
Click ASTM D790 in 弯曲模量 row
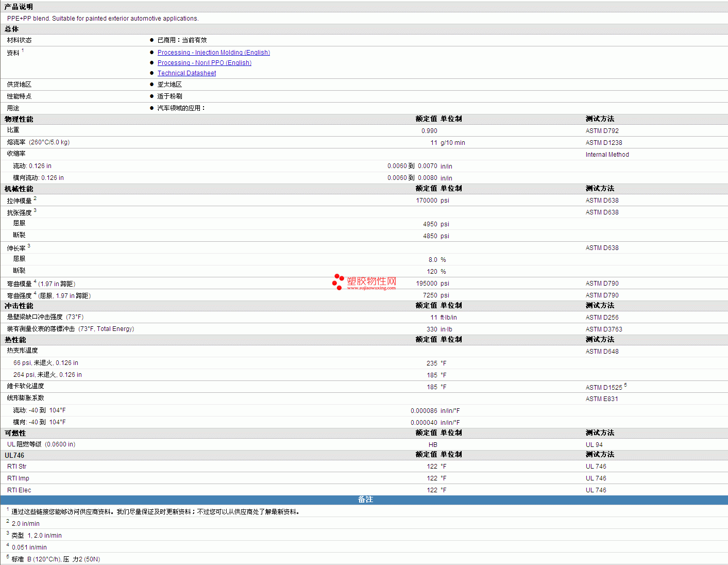pyautogui.click(x=602, y=284)
